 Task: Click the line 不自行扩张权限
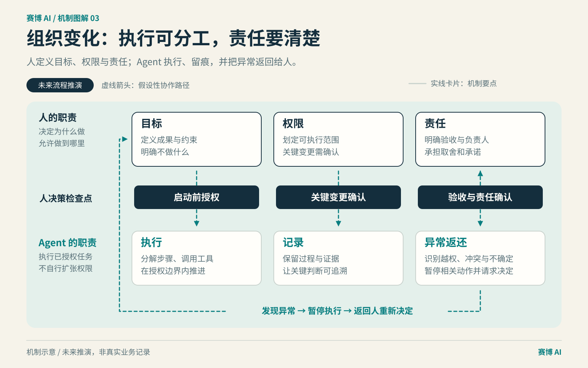(65, 268)
